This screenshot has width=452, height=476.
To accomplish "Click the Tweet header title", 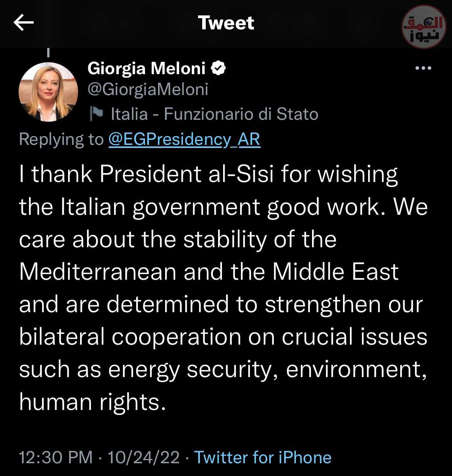I will click(226, 23).
